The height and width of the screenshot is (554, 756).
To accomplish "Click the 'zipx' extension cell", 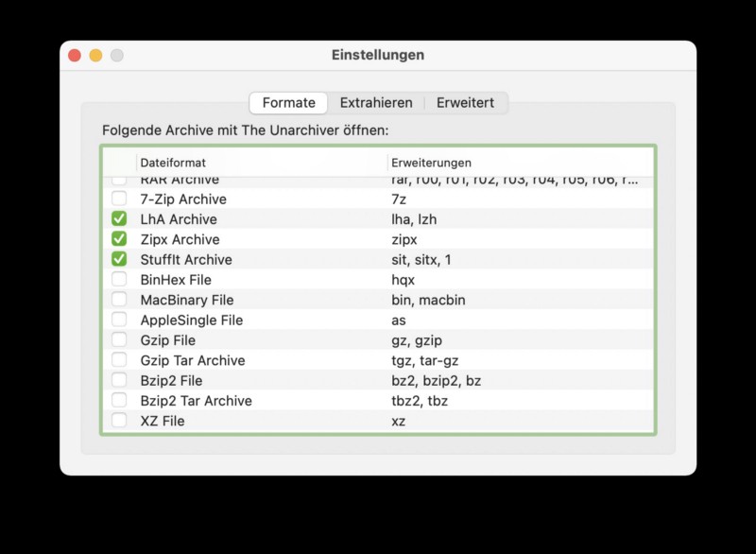I will 404,239.
